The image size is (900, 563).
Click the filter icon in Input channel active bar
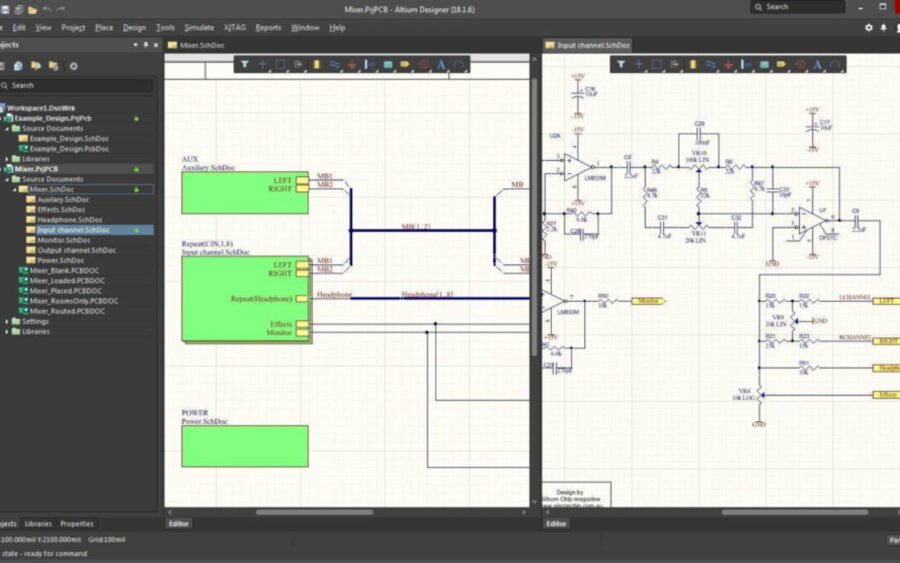[620, 64]
